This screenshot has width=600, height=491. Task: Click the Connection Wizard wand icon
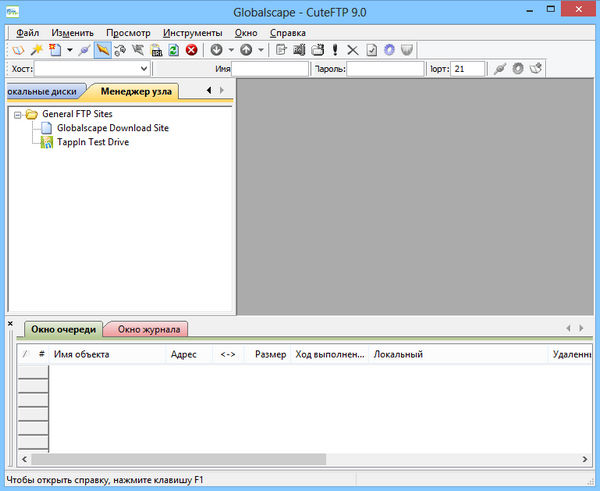coord(37,49)
